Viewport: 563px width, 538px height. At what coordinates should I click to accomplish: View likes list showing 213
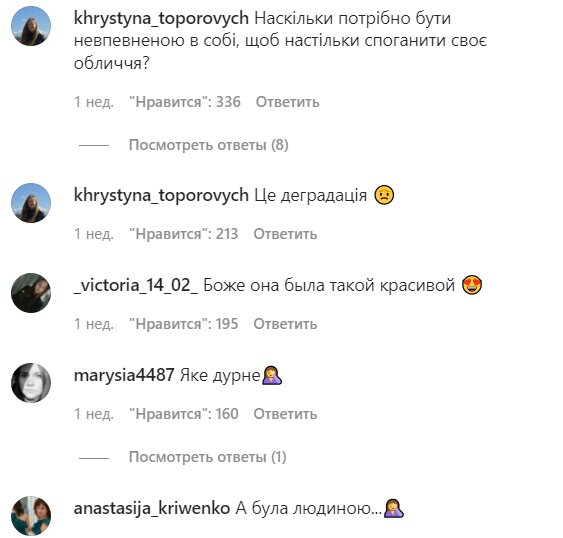183,234
